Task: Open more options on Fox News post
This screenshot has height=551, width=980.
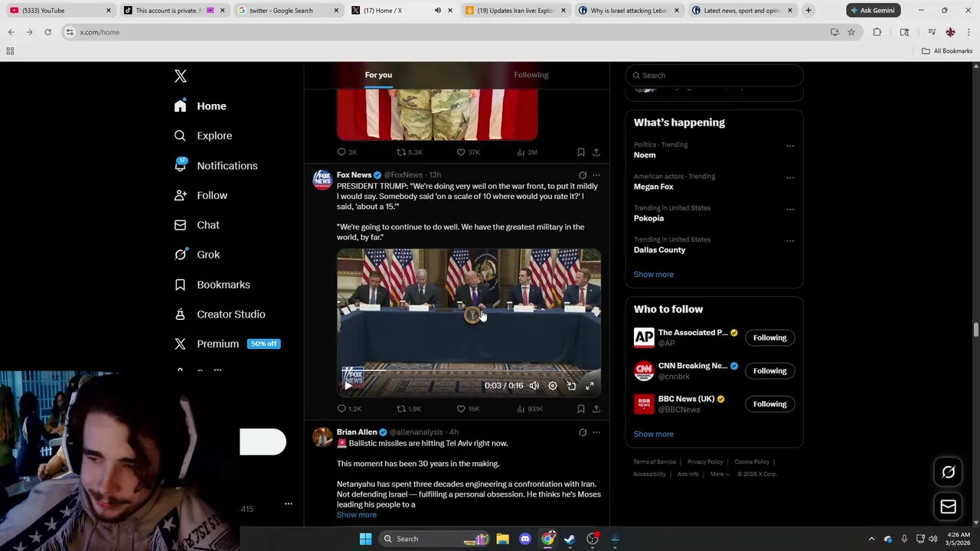Action: (596, 175)
